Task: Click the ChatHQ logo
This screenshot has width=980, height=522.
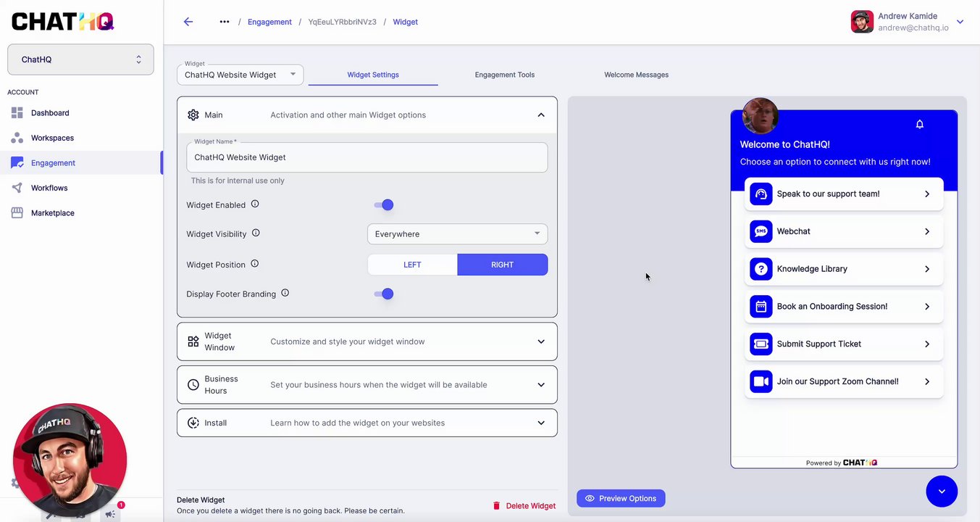Action: click(63, 21)
